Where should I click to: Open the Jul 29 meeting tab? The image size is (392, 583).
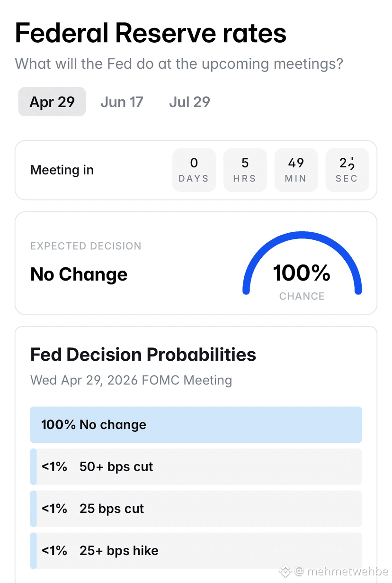189,102
